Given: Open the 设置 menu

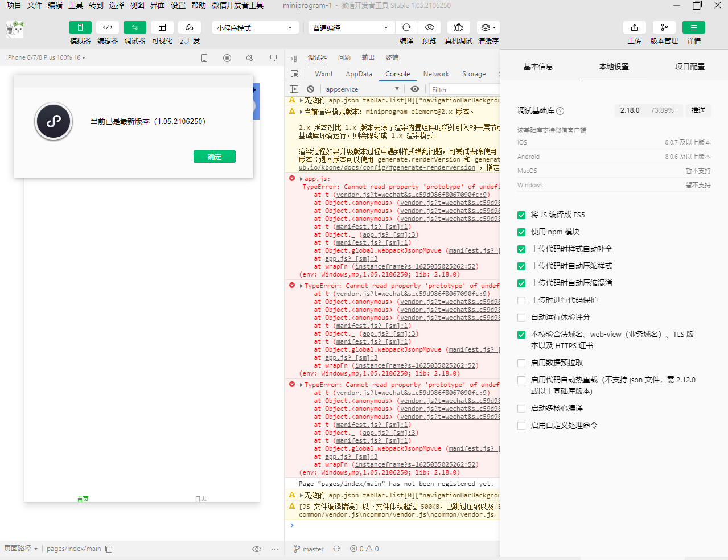Looking at the screenshot, I should tap(178, 5).
